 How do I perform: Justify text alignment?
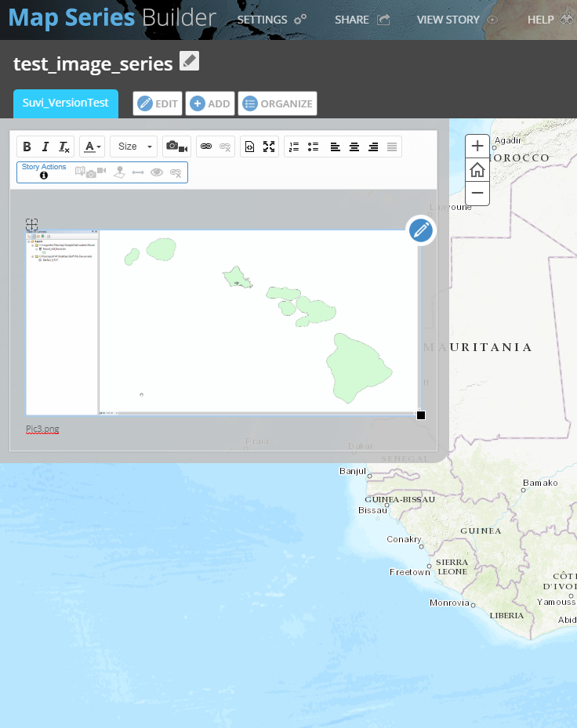pos(392,147)
